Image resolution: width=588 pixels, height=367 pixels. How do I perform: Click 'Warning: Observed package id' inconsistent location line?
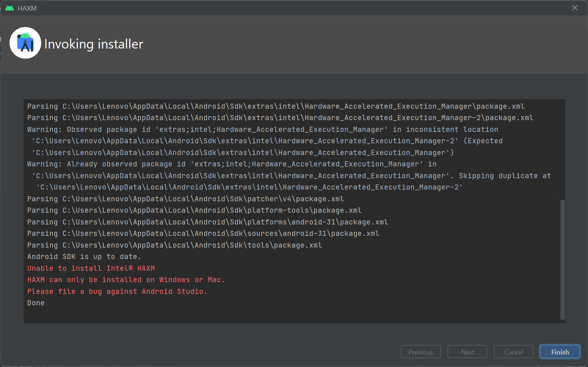pos(263,129)
